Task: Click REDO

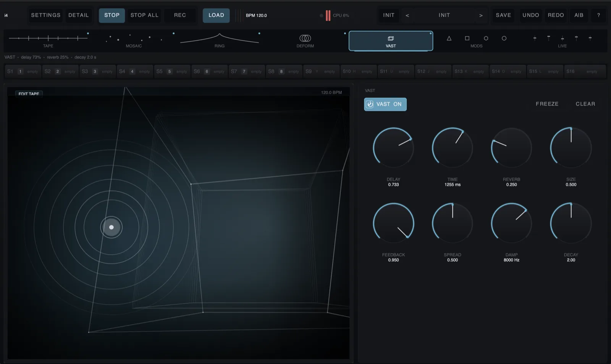Action: click(x=556, y=15)
